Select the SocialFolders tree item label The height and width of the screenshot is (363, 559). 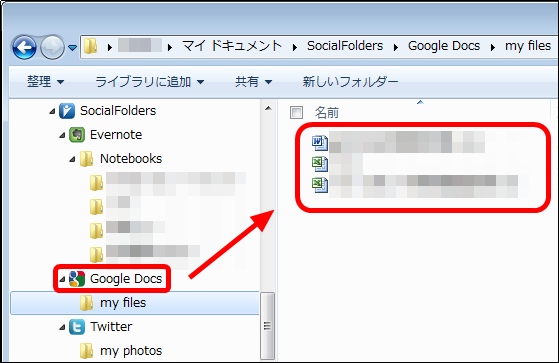tap(118, 111)
